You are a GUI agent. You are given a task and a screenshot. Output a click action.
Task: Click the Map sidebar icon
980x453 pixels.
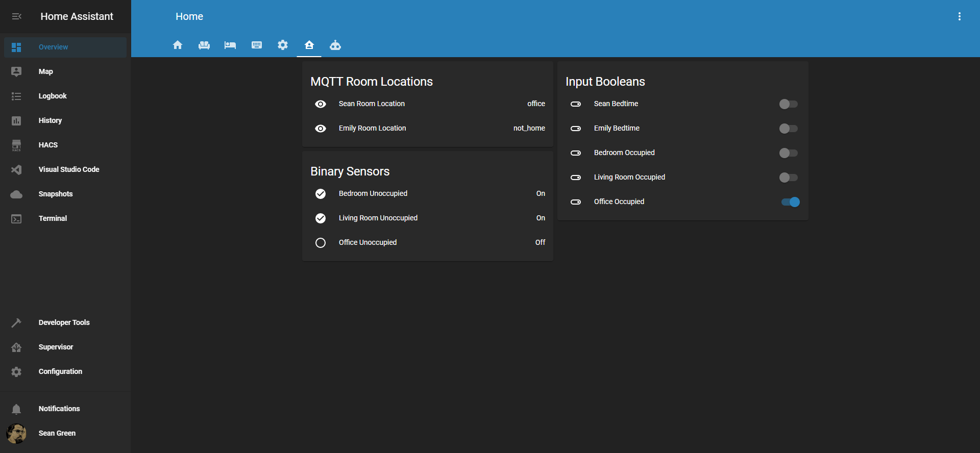[x=16, y=71]
